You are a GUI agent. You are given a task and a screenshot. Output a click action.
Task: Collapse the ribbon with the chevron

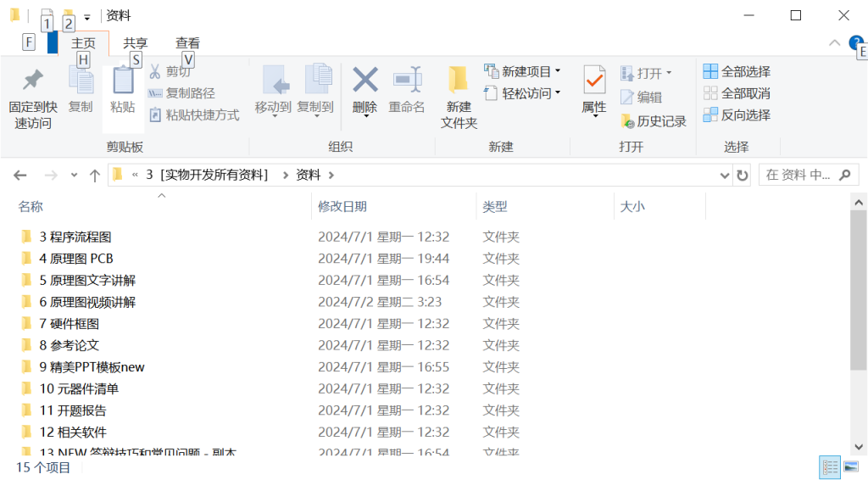point(834,42)
